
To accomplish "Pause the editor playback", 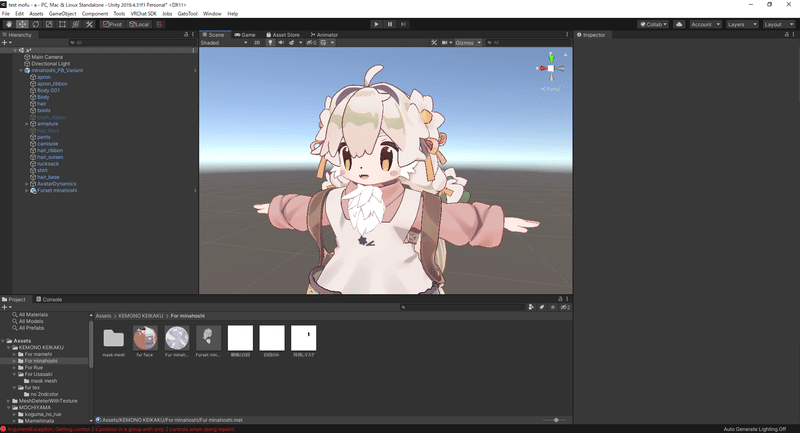I will pos(390,24).
